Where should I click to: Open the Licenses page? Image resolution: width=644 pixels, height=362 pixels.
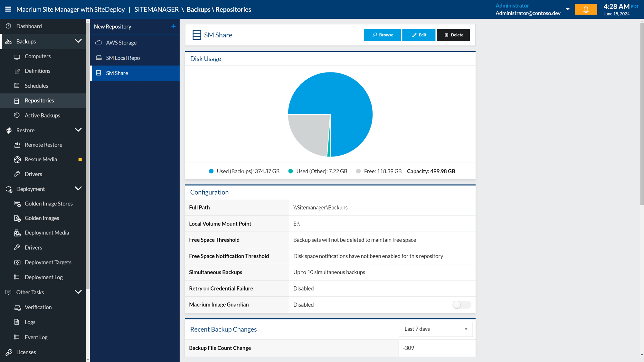[43, 352]
